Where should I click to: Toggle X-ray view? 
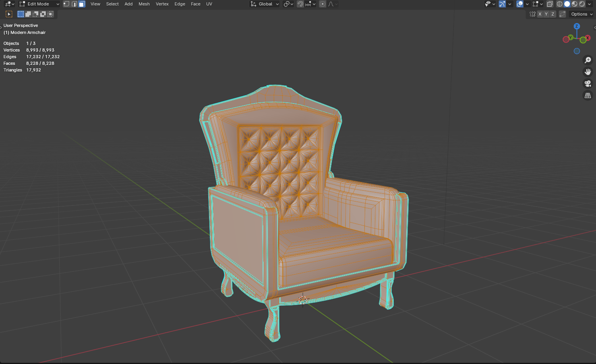coord(550,4)
